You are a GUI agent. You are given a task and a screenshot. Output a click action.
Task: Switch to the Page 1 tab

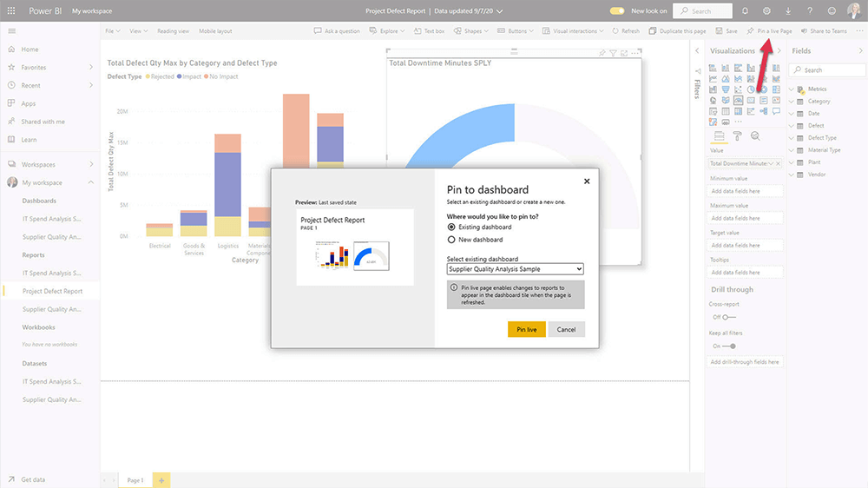(135, 480)
